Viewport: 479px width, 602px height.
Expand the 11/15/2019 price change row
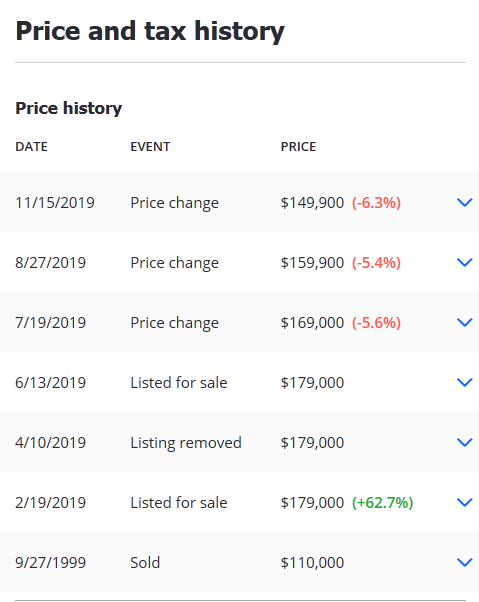(x=240, y=202)
